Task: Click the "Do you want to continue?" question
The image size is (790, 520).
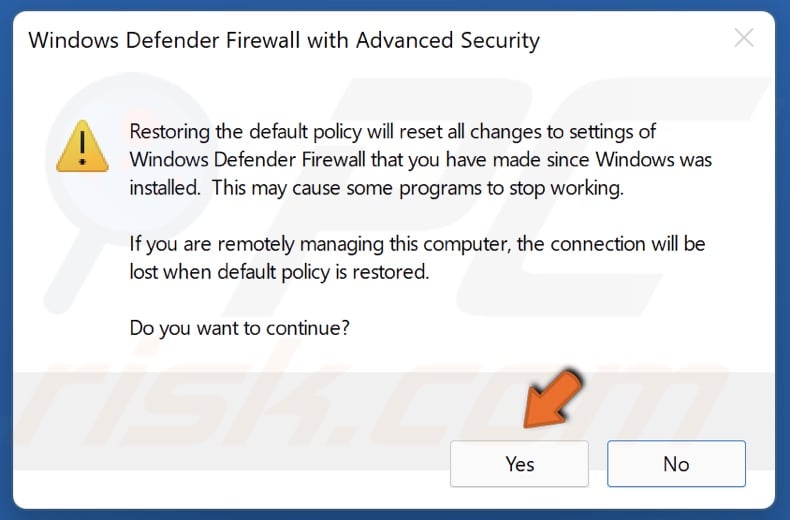Action: [x=240, y=327]
